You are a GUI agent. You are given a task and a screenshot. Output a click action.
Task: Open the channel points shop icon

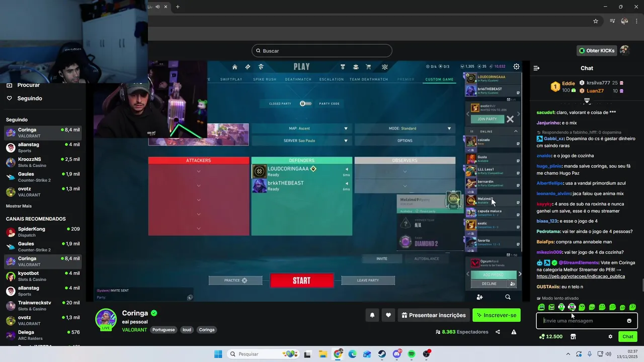click(x=573, y=336)
